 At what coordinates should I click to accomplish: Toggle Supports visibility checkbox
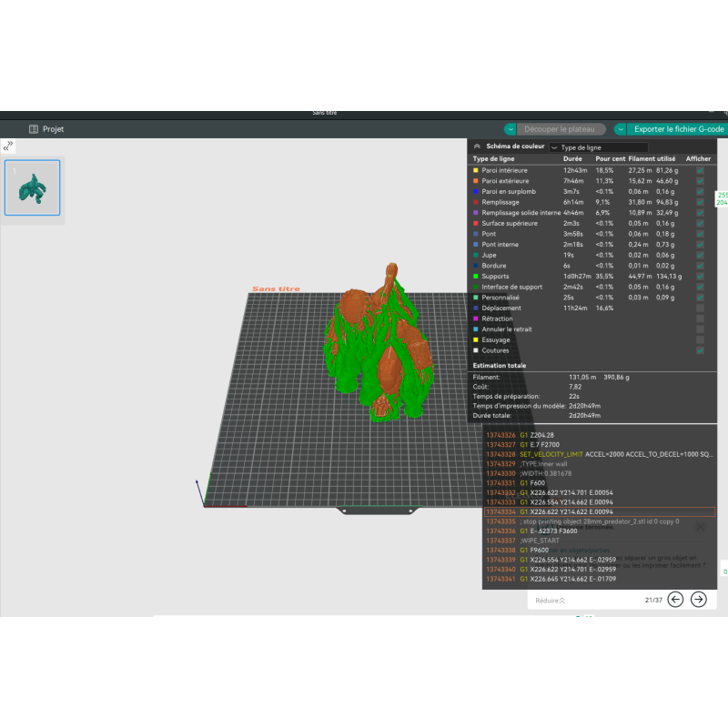[700, 277]
